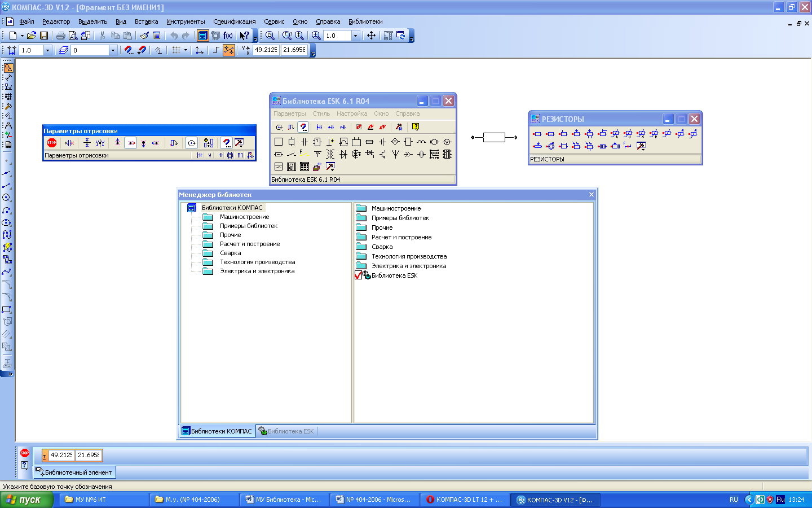Open a file using the folder icon

point(32,36)
